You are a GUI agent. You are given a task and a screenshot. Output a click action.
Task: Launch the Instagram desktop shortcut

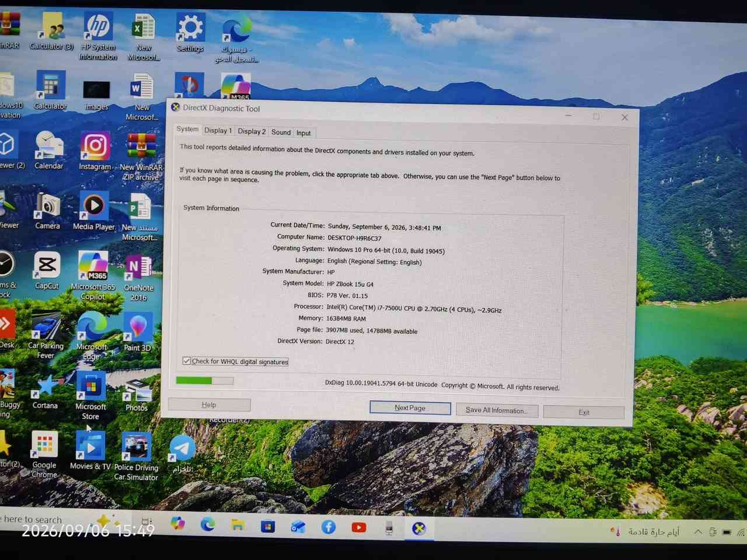[x=95, y=152]
